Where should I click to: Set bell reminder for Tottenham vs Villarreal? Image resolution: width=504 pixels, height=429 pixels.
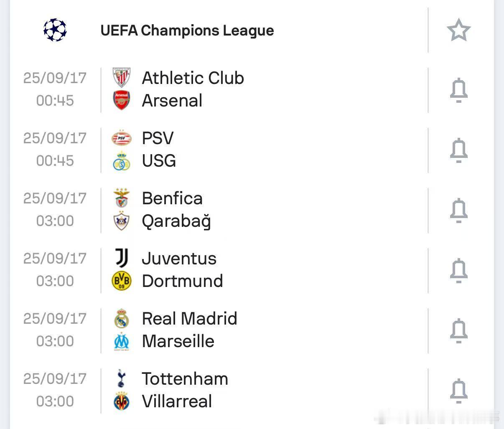[x=458, y=391]
